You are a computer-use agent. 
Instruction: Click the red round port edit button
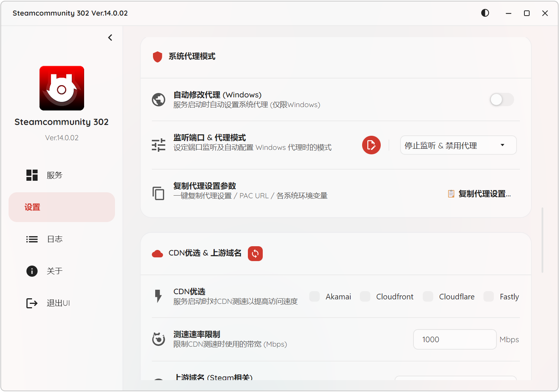coord(371,145)
